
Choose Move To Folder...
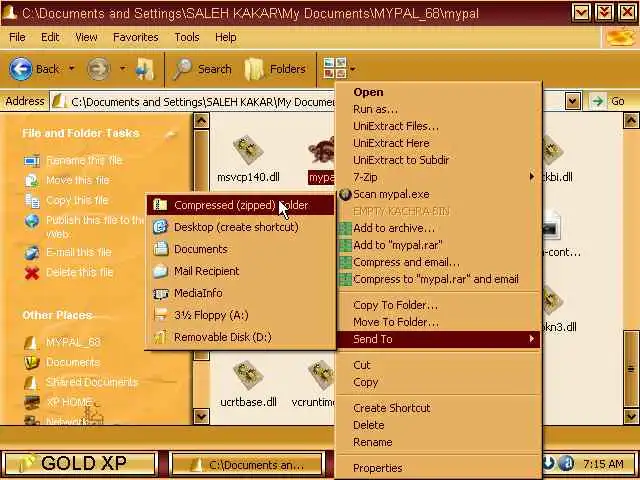coord(438,322)
